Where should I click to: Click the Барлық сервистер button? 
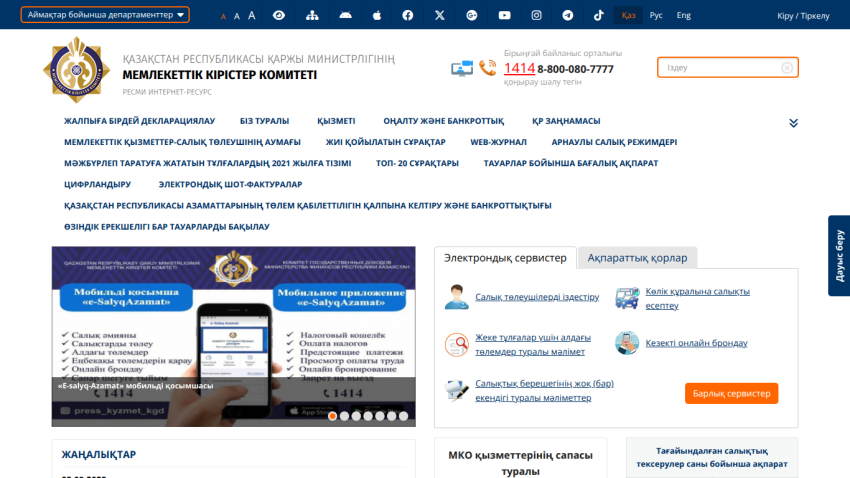pos(731,393)
